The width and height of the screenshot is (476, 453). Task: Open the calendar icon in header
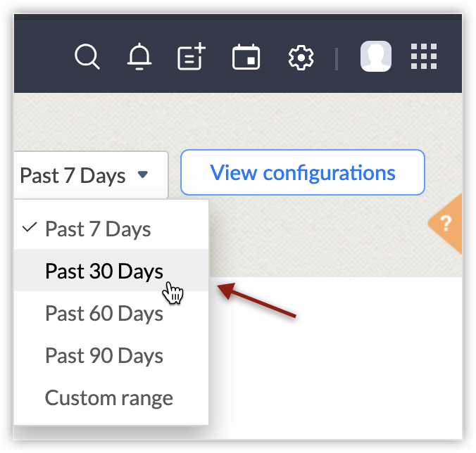[x=246, y=57]
